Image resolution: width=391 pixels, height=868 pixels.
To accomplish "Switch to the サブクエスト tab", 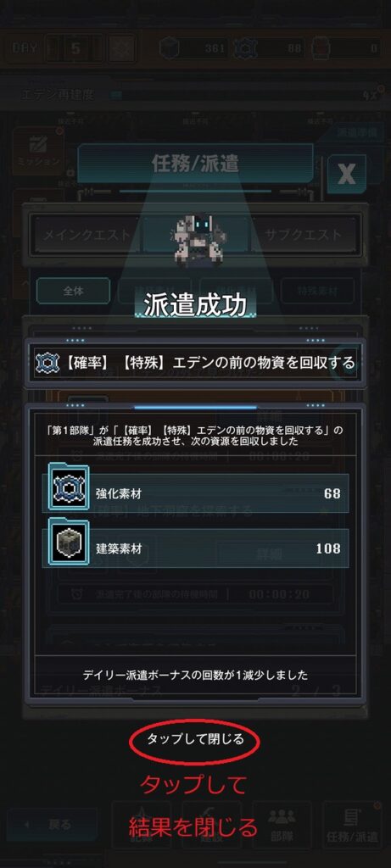I will click(303, 234).
